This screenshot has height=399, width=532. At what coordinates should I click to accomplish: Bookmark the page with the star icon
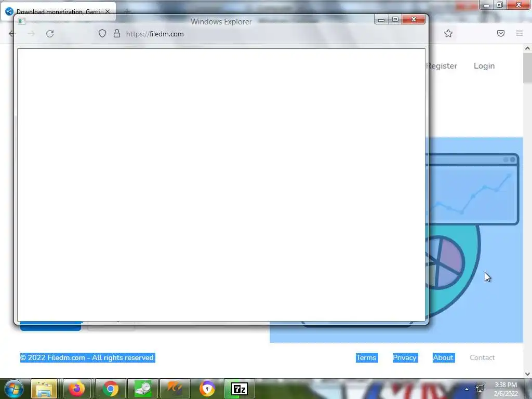click(x=448, y=33)
